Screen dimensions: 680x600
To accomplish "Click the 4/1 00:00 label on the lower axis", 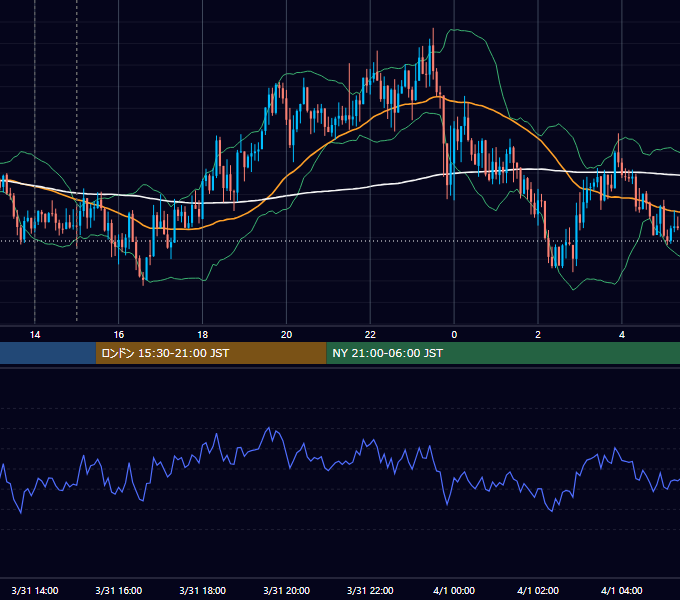I will coord(454,590).
